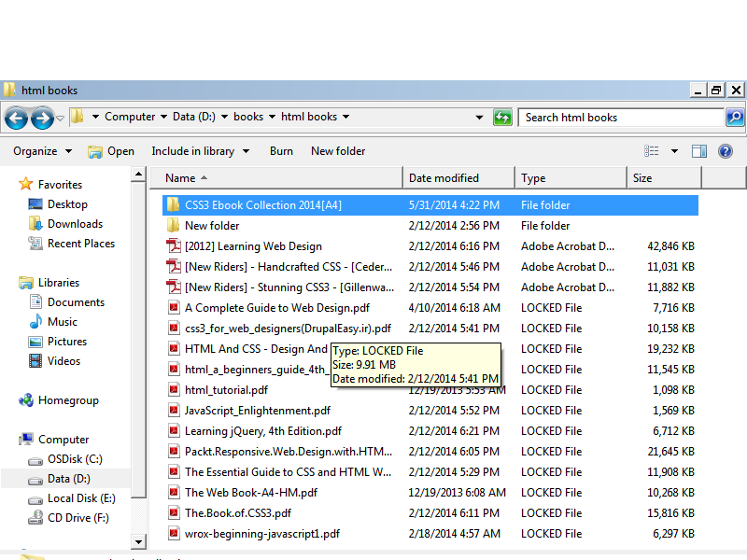
Task: Click Computer in the address path
Action: pos(130,117)
